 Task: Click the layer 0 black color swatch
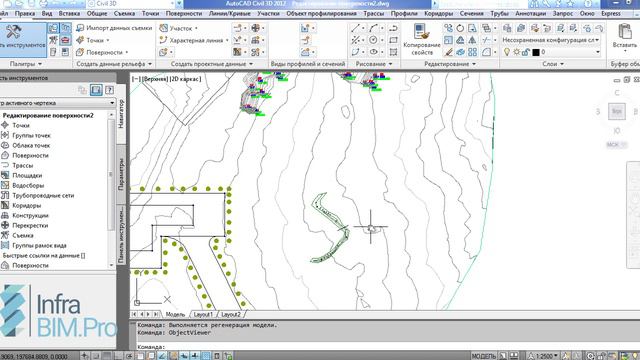(x=536, y=52)
